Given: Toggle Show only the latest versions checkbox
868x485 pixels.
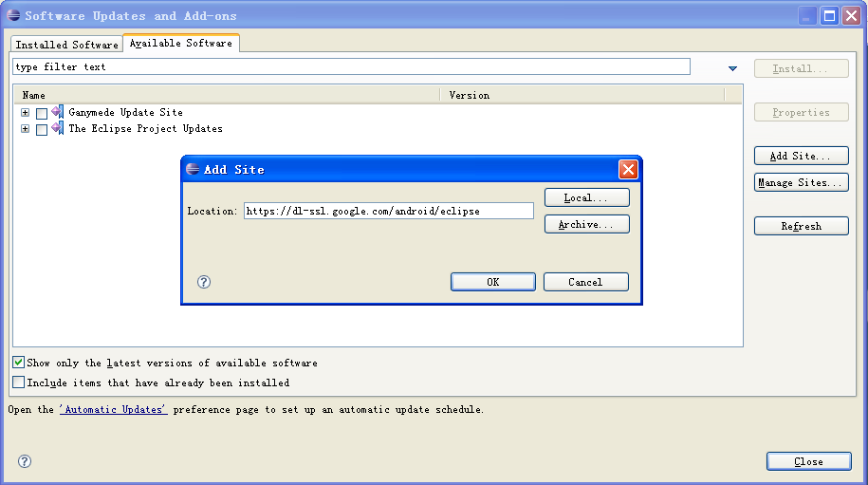Looking at the screenshot, I should pyautogui.click(x=18, y=363).
